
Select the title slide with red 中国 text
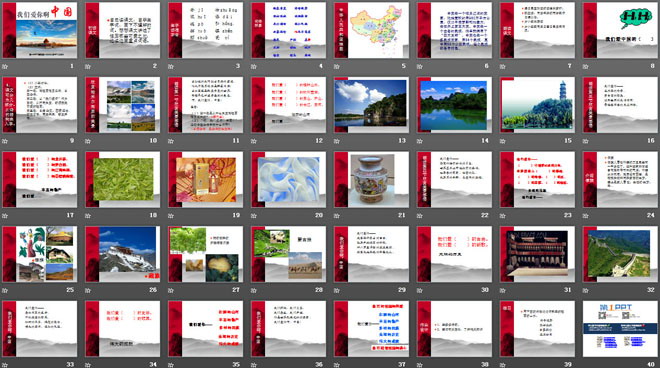[40, 30]
